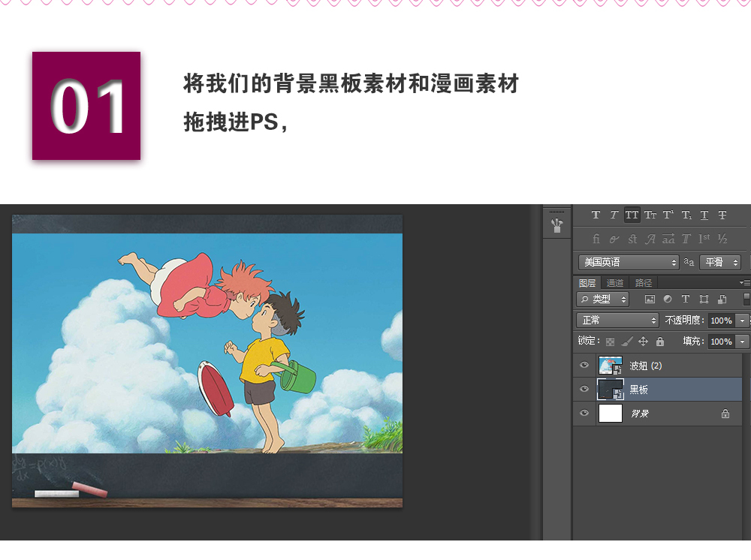Toggle Underline text style
751x560 pixels.
(x=704, y=215)
